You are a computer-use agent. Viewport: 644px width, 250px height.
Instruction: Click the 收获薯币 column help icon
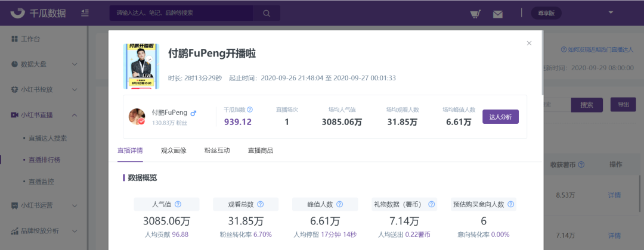pyautogui.click(x=581, y=165)
